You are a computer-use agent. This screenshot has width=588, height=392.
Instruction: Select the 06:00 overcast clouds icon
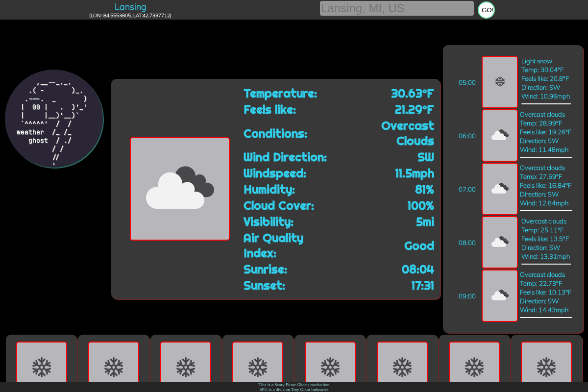point(499,135)
